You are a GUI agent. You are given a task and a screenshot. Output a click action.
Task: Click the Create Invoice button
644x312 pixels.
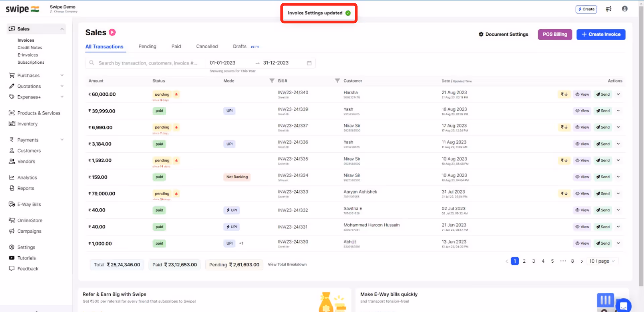click(601, 34)
